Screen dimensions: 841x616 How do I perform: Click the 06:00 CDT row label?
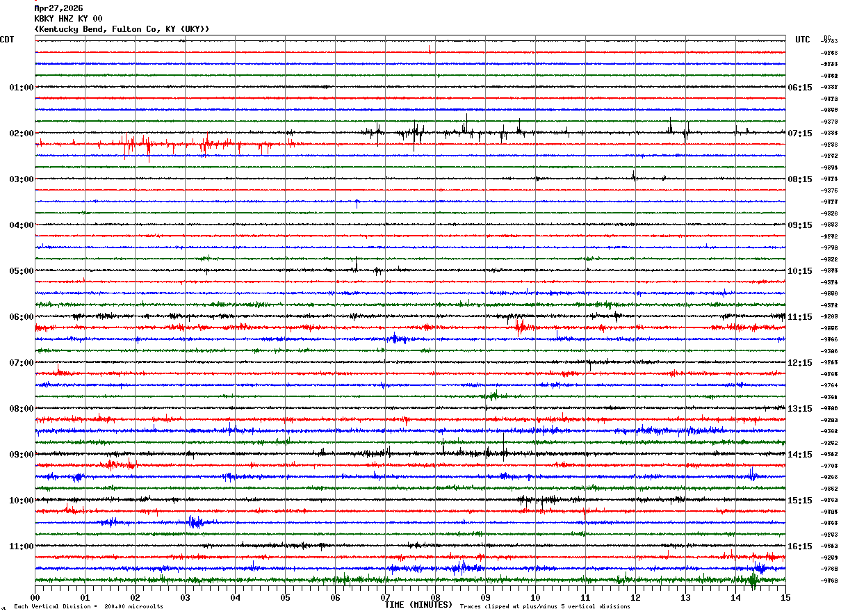click(x=22, y=316)
